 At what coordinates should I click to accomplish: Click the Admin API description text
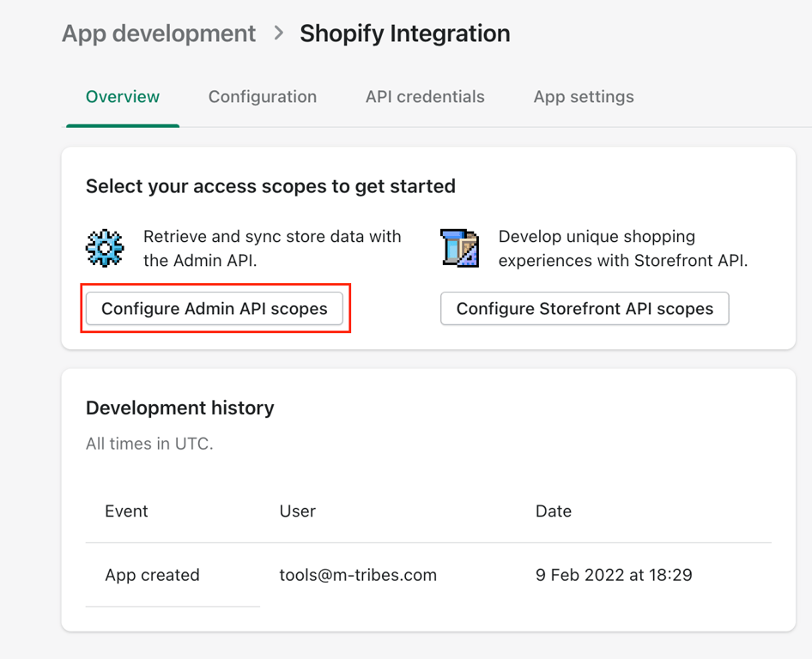coord(272,249)
